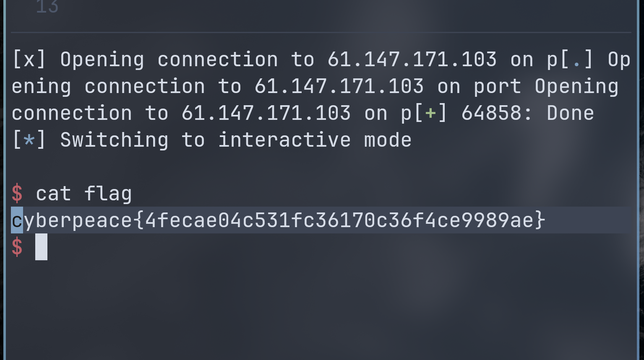The width and height of the screenshot is (644, 360).
Task: Click the $ prompt on the last line
Action: coord(17,247)
